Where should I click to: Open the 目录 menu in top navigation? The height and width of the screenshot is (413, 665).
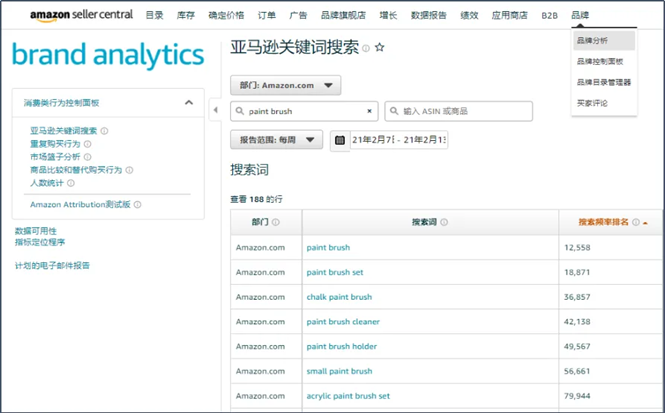coord(154,15)
